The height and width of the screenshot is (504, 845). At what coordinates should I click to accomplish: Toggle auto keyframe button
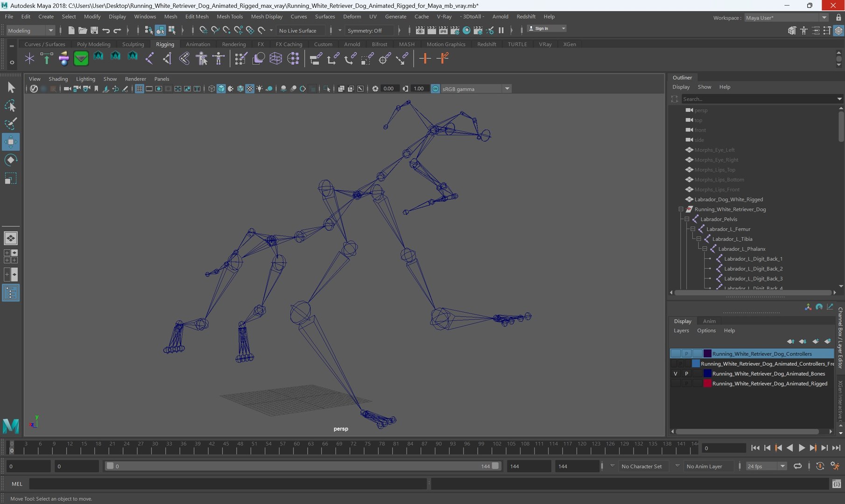(x=820, y=466)
